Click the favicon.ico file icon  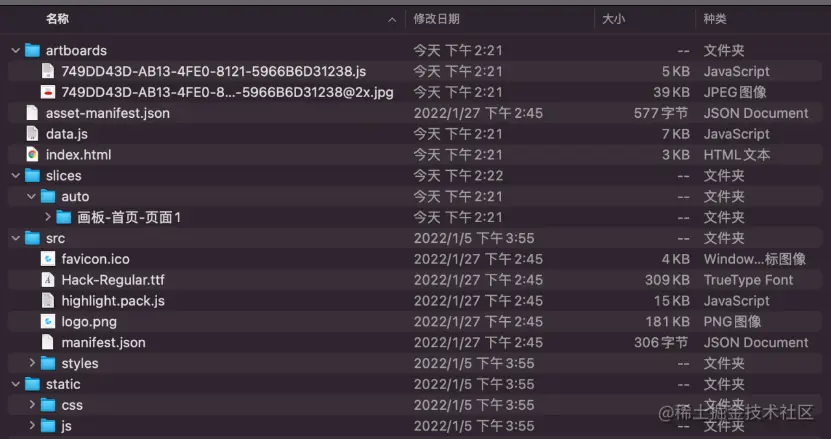(x=48, y=259)
